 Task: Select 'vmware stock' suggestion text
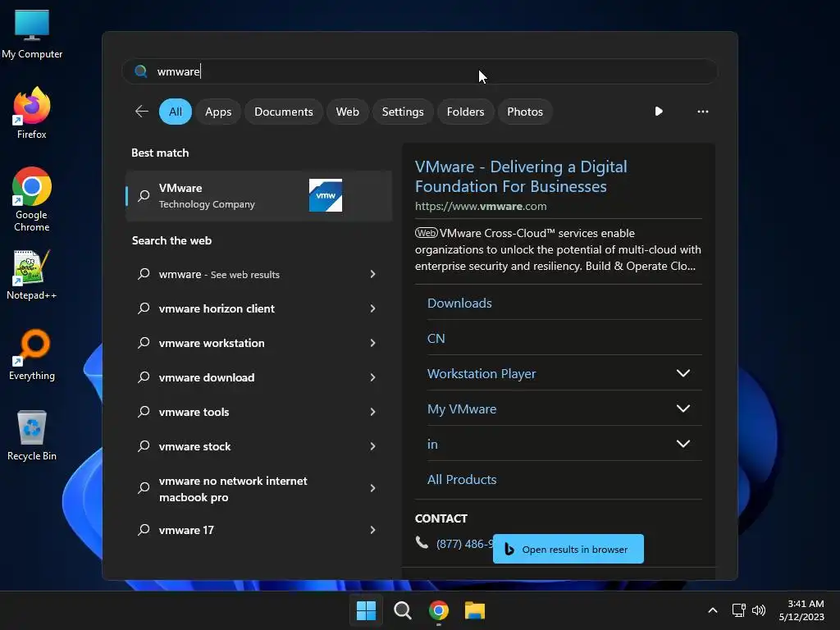click(194, 446)
